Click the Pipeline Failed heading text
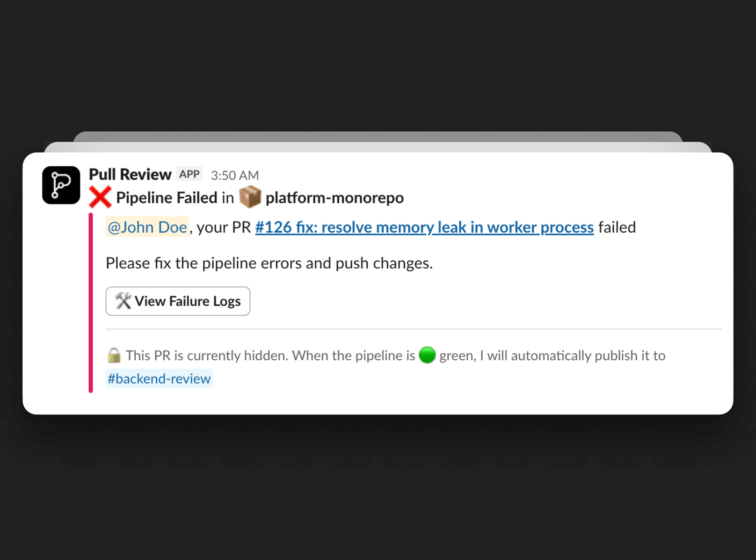 click(167, 198)
